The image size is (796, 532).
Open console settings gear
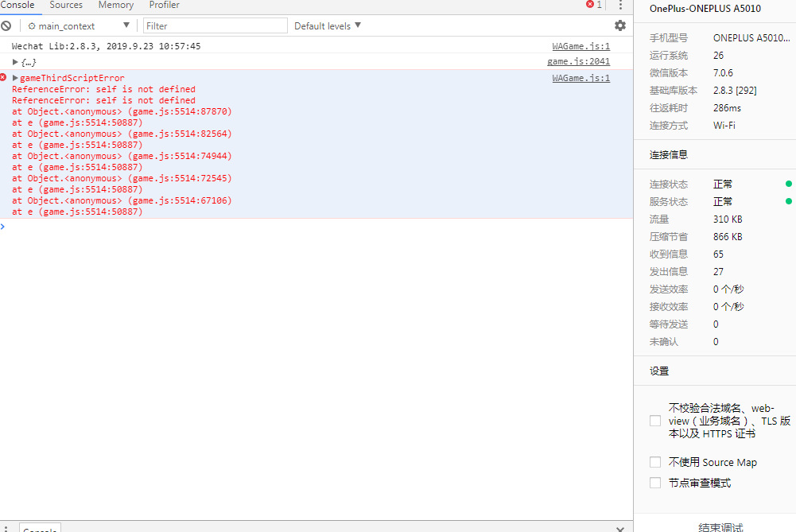pos(619,26)
